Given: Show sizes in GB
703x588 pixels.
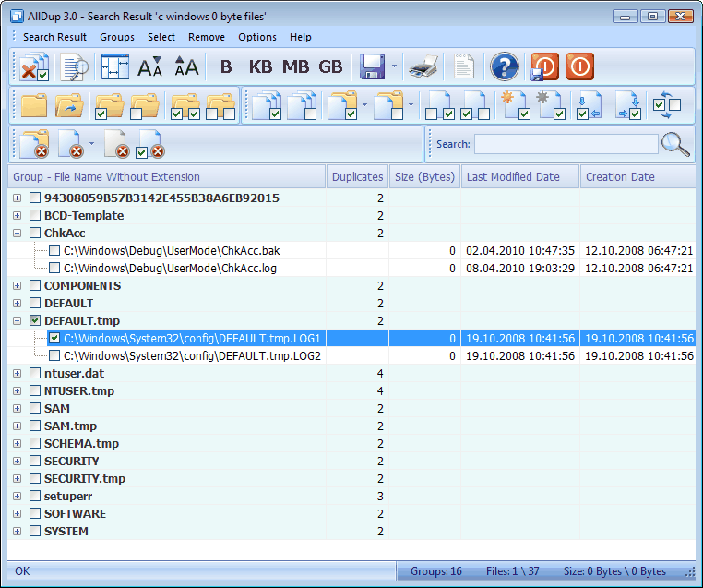Looking at the screenshot, I should (x=330, y=66).
